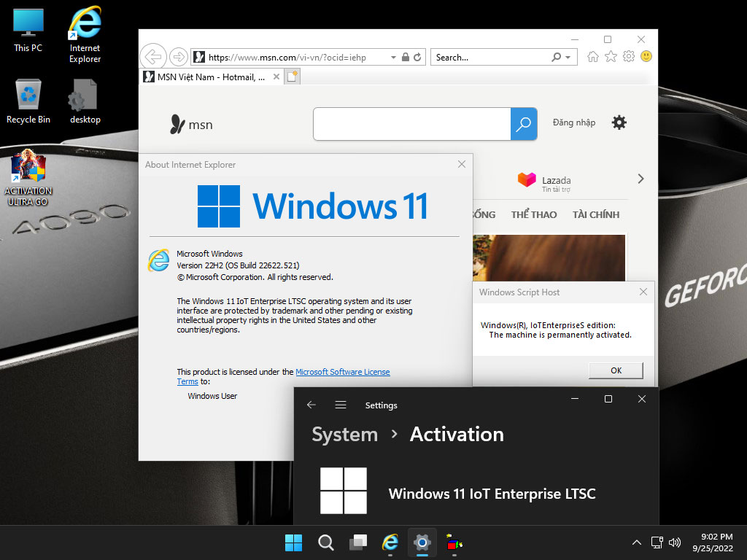Open the MSN news story thumbnail
Viewport: 747px width, 560px height.
(549, 257)
